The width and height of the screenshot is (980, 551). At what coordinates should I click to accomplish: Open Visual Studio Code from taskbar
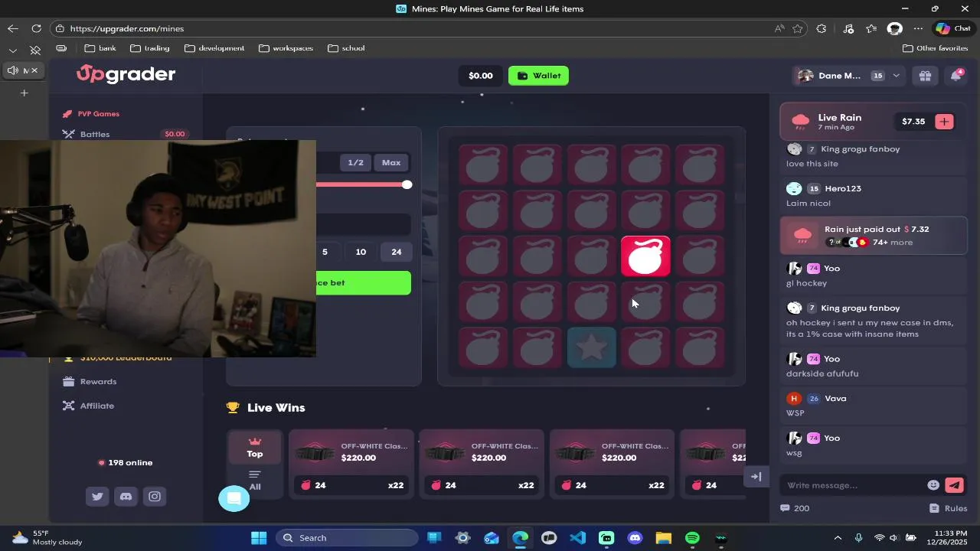pos(578,538)
